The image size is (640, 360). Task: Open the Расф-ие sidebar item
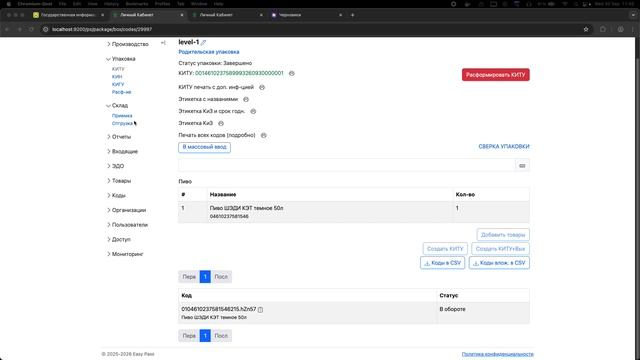(122, 92)
